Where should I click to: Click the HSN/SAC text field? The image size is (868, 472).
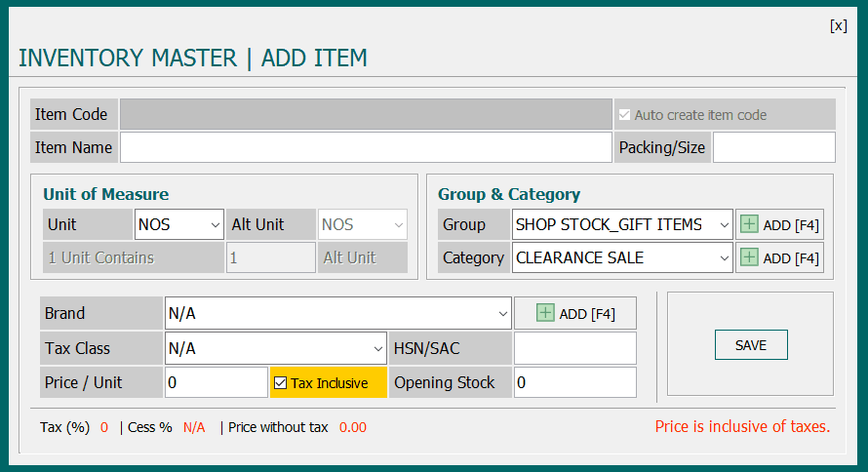tap(574, 348)
